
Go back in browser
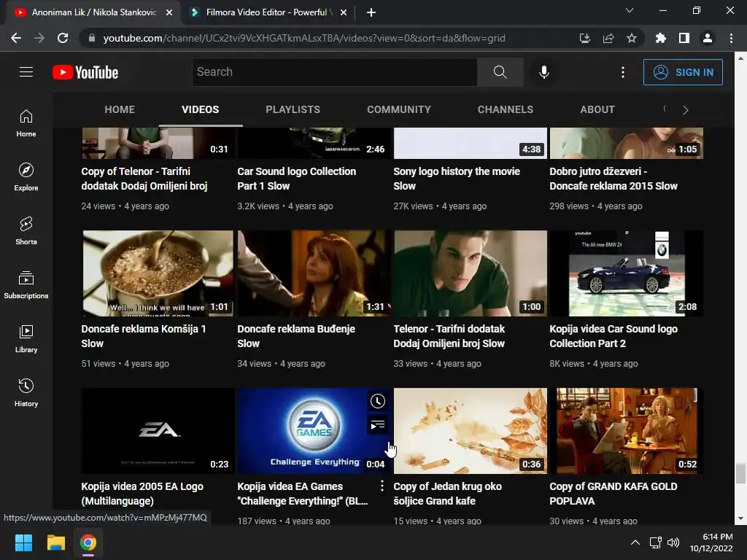16,38
